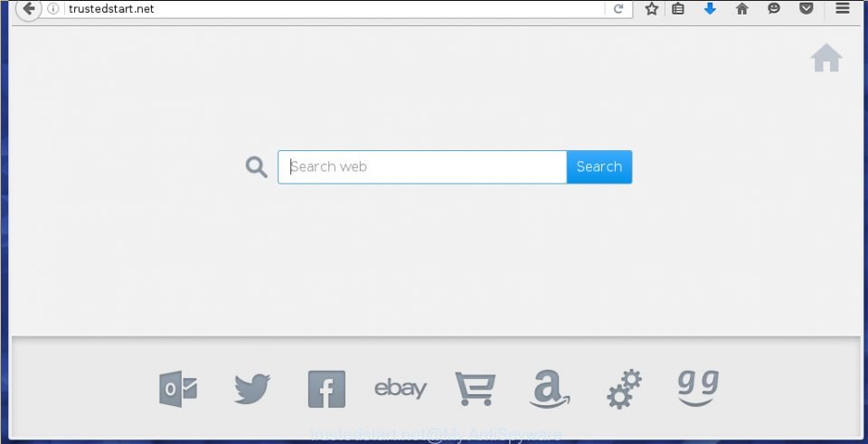Open the Outlook mail shortcut icon
Viewport: 868px width, 444px height.
coord(178,389)
